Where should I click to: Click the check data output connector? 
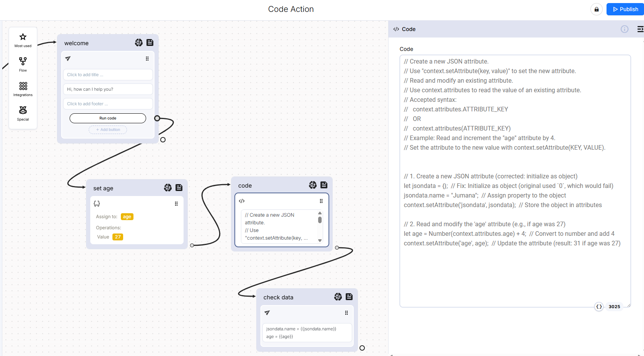click(x=362, y=348)
